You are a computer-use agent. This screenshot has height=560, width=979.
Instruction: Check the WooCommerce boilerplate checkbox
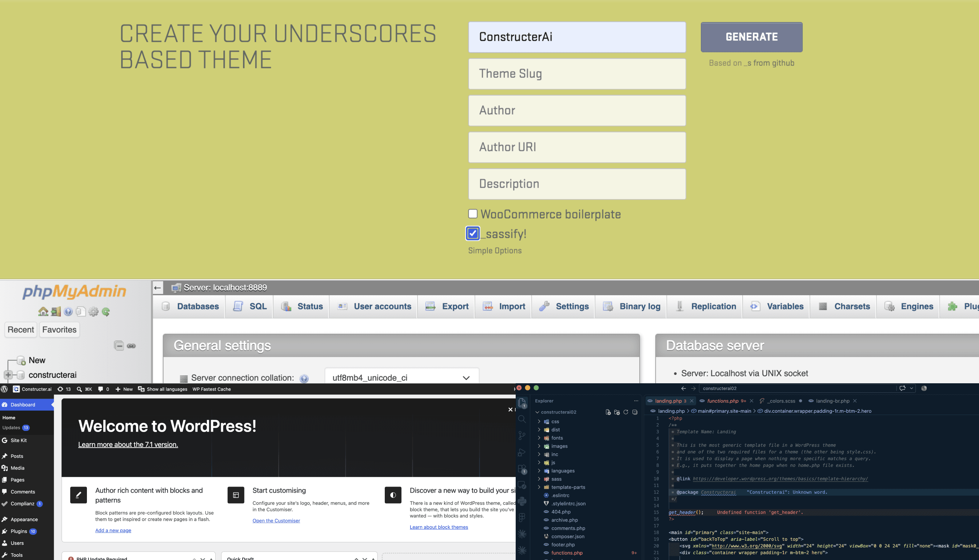(x=472, y=213)
